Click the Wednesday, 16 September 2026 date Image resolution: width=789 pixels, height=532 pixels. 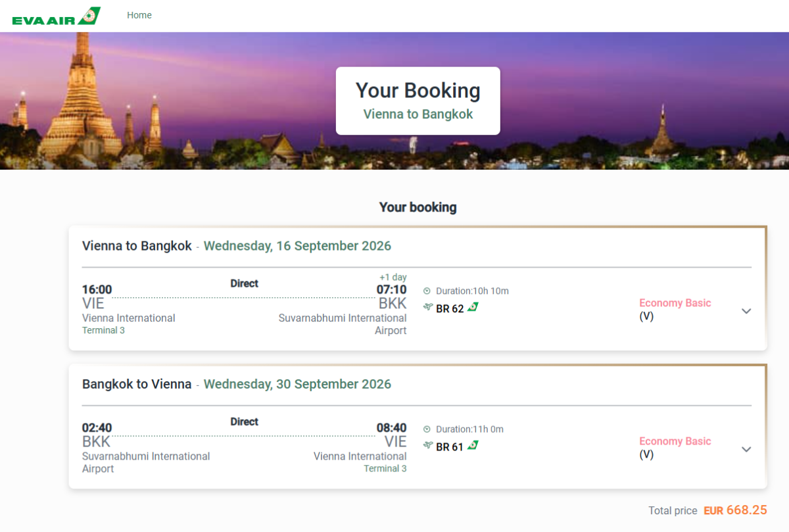click(297, 246)
